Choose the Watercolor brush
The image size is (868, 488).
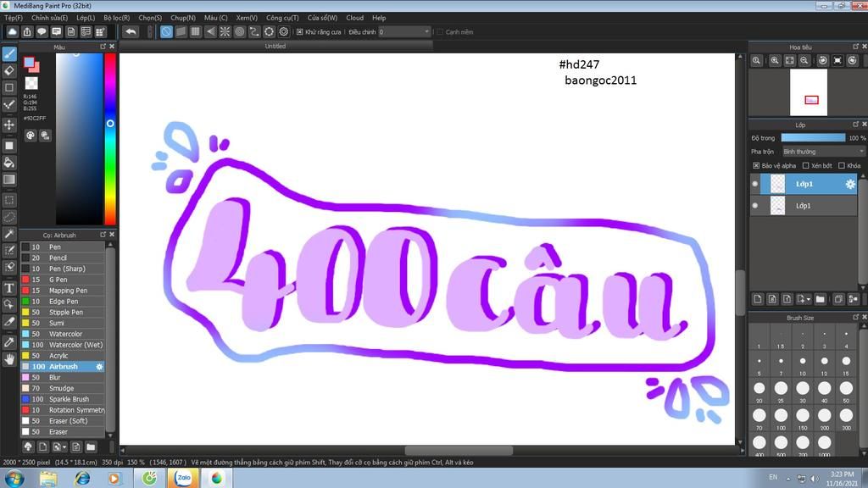(63, 334)
